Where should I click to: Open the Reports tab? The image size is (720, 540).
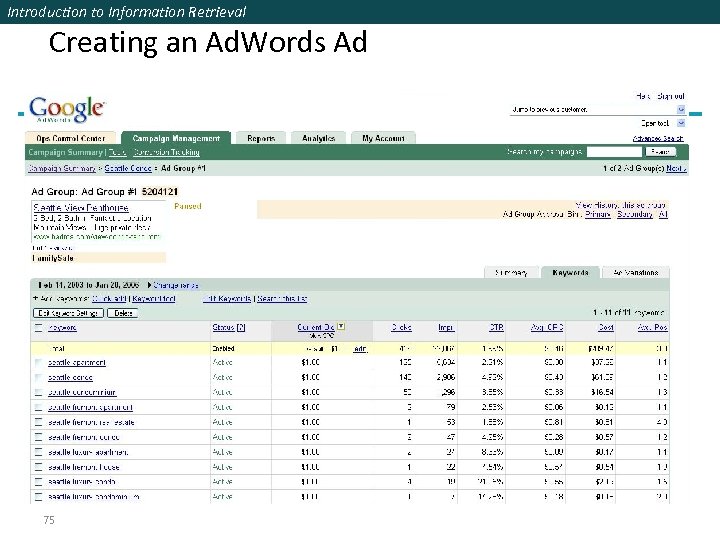point(261,138)
